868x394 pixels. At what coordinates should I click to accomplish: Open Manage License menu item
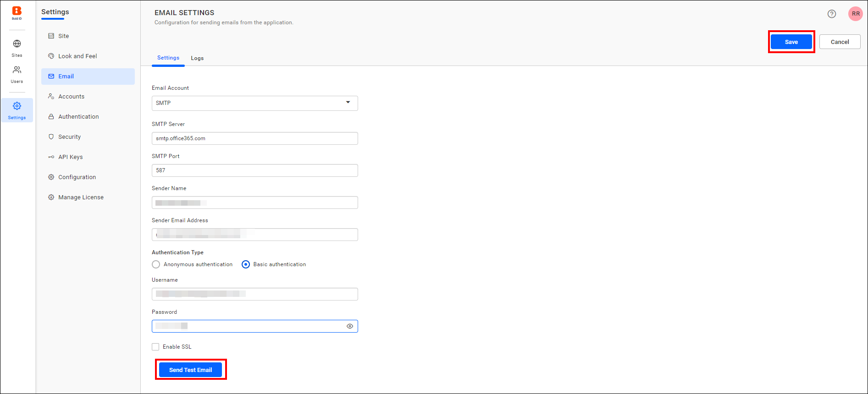[x=88, y=197]
